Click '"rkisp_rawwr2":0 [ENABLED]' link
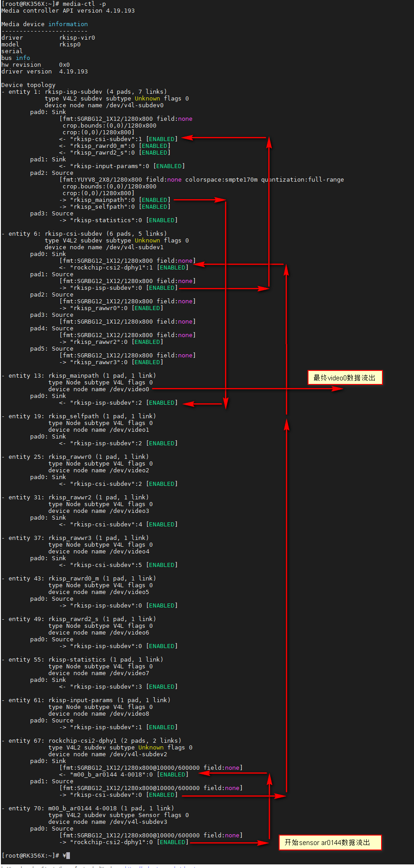 [117, 342]
